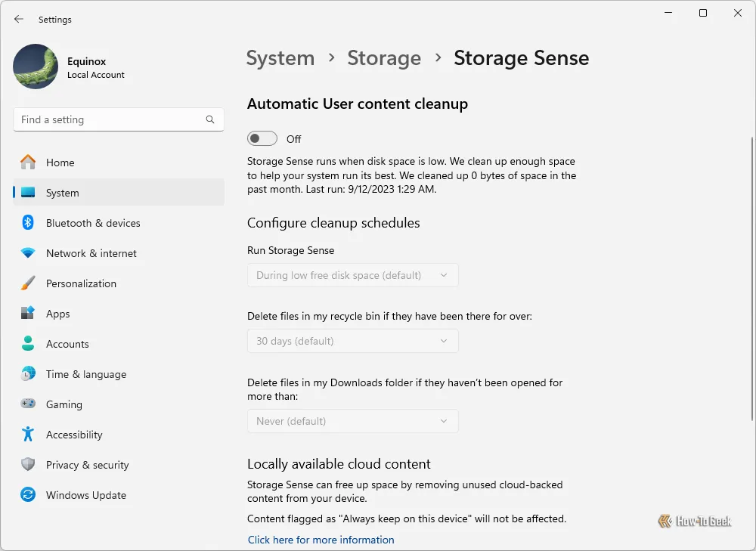756x551 pixels.
Task: Open the Run Storage Sense dropdown
Action: coord(352,275)
